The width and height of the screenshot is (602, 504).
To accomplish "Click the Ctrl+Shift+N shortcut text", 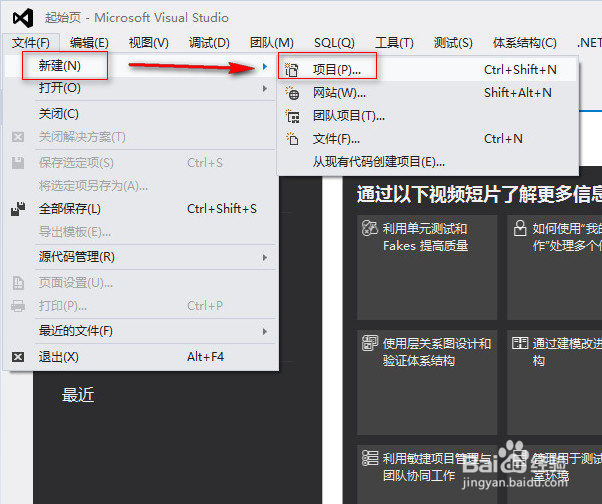I will tap(520, 70).
